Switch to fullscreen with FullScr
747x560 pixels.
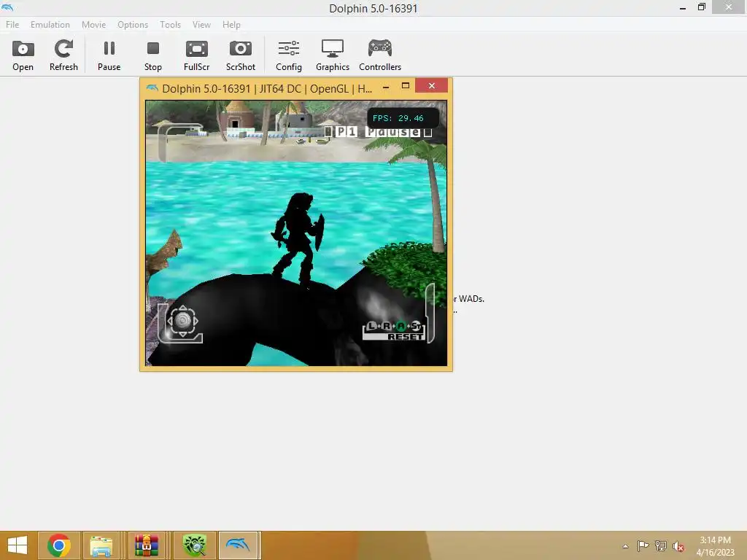(x=197, y=55)
